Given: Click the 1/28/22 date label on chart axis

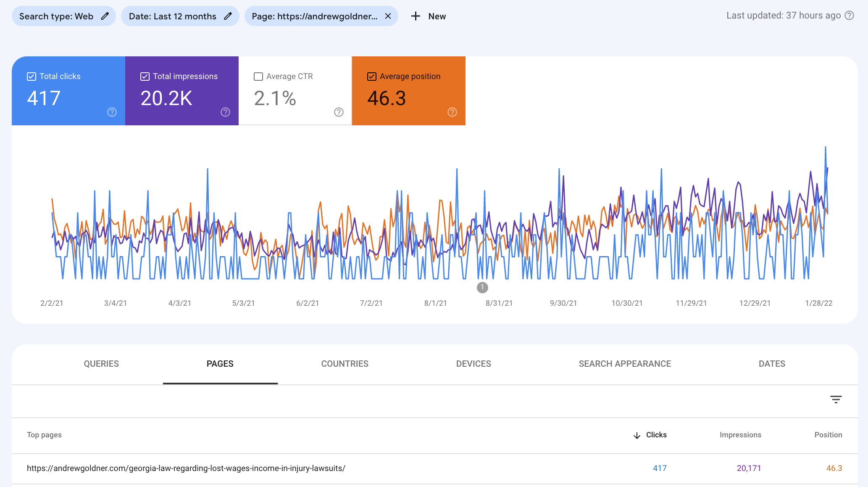Looking at the screenshot, I should pos(818,303).
